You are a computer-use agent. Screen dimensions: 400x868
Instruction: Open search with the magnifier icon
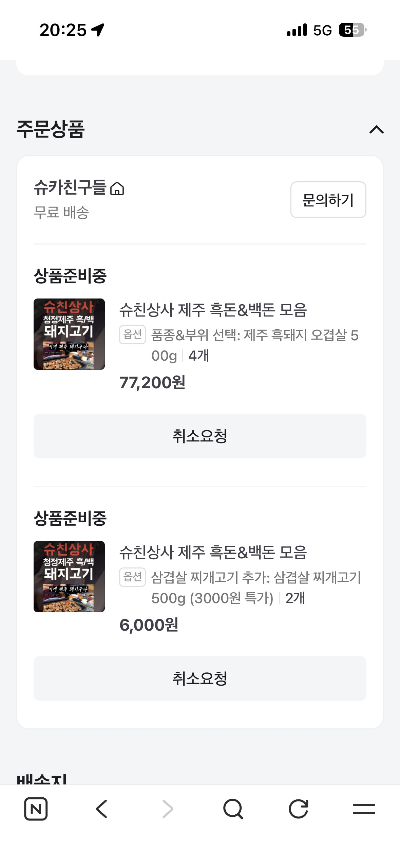[x=233, y=809]
